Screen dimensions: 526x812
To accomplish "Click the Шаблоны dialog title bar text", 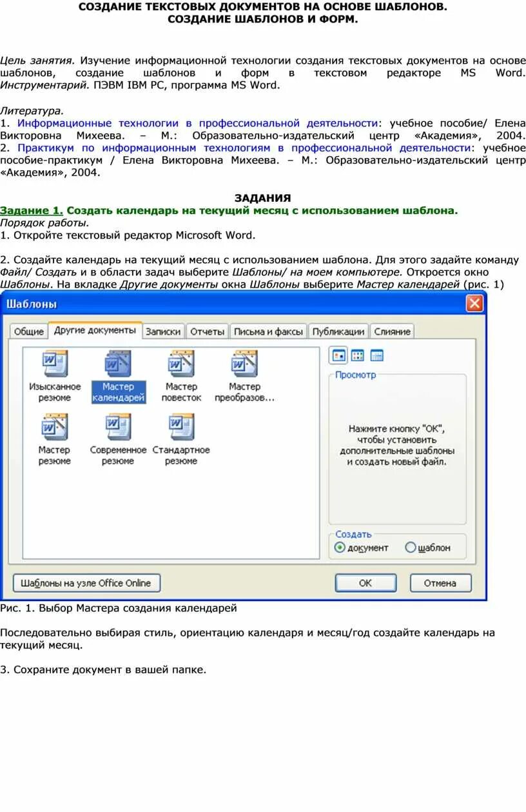I will [x=32, y=304].
